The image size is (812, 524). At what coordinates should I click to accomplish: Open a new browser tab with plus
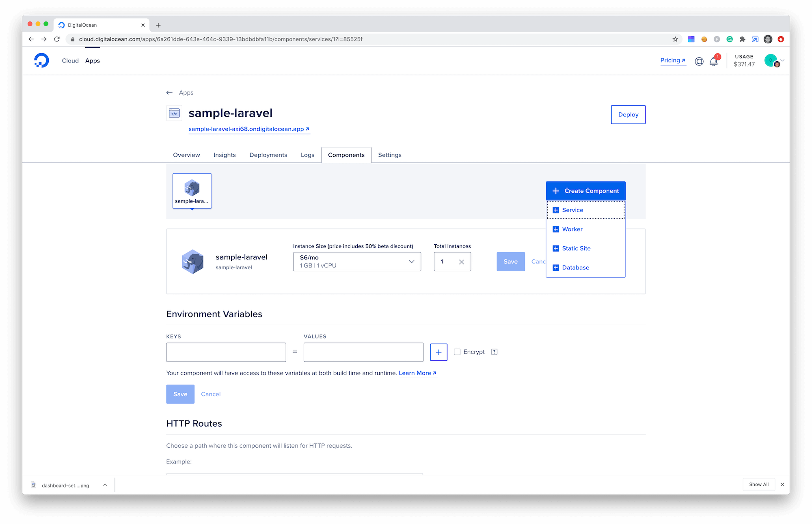[158, 25]
